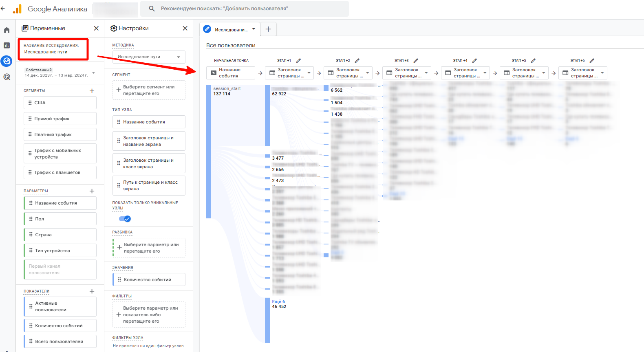Select the Платный трафик segment
This screenshot has width=644, height=352.
[x=60, y=134]
